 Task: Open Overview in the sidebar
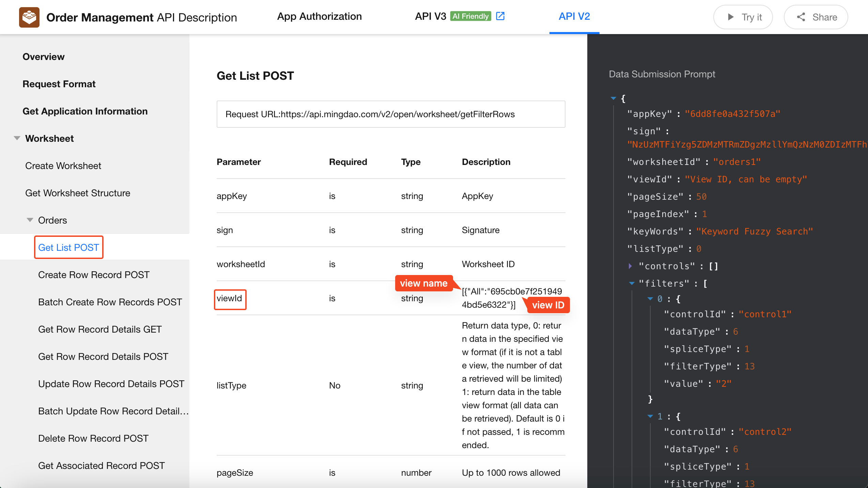click(x=43, y=57)
